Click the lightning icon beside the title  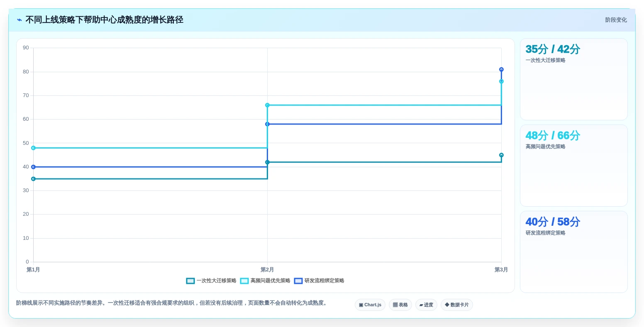click(20, 20)
